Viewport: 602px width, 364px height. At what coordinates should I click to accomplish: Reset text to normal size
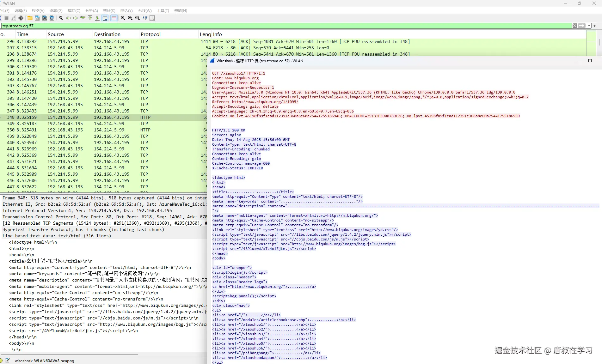coord(138,18)
